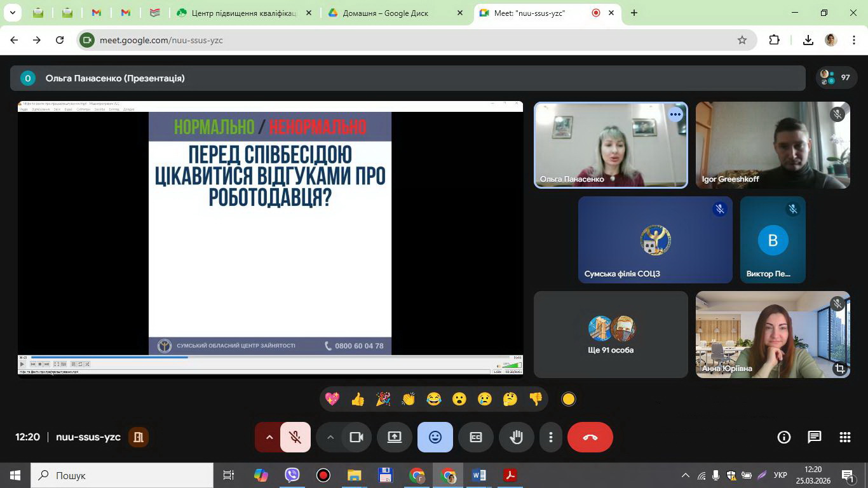Toggle the camera on or off

coord(356,437)
